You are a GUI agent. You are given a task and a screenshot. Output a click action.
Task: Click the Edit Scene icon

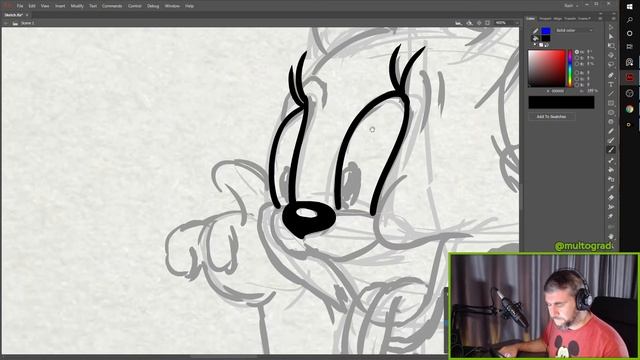pyautogui.click(x=458, y=23)
